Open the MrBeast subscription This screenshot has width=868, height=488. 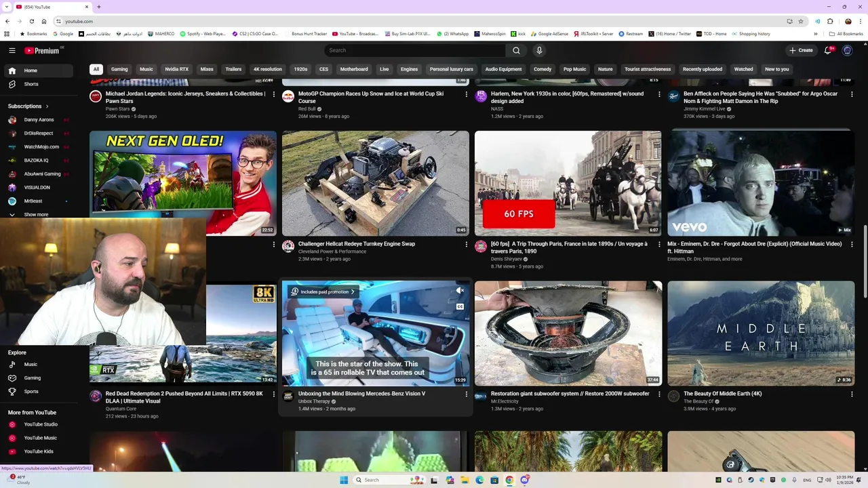coord(37,201)
